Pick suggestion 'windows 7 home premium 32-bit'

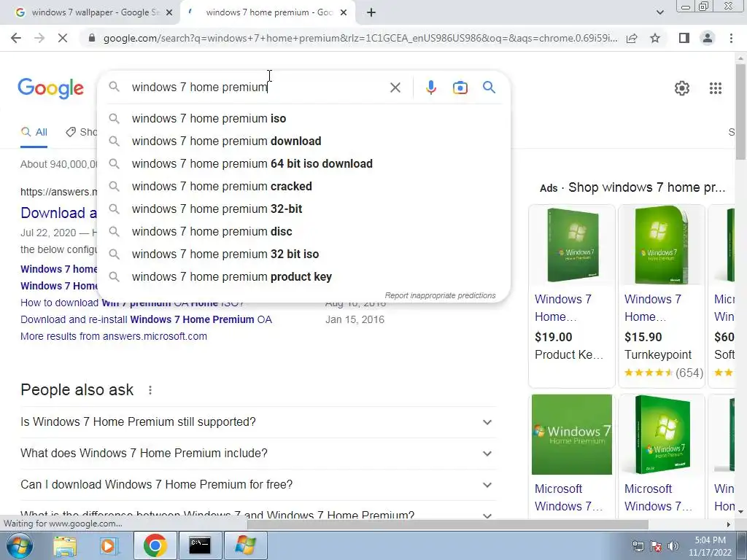tap(303, 209)
